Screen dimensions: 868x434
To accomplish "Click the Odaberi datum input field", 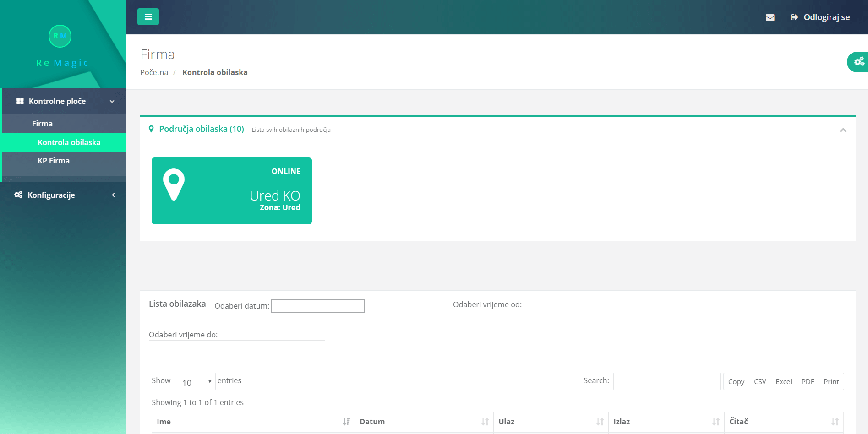I will [317, 306].
